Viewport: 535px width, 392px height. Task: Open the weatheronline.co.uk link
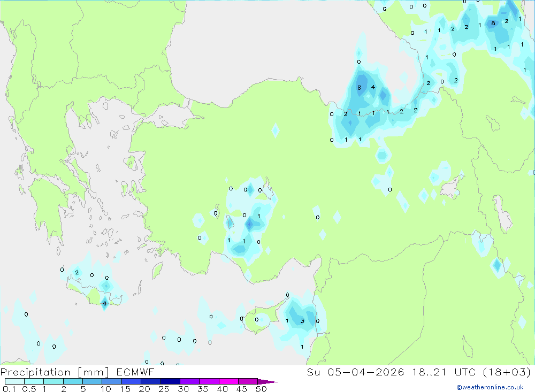click(x=490, y=387)
